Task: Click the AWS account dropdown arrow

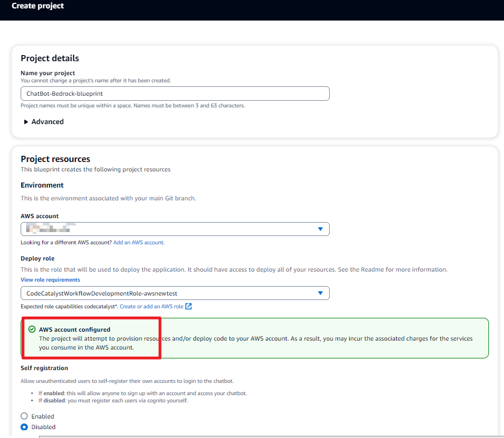Action: coord(320,229)
